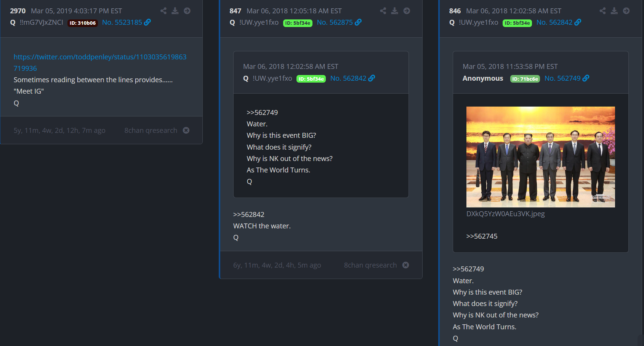Viewport: 644px width, 346px height.
Task: Open No. 562842 link in quoted post
Action: pyautogui.click(x=348, y=78)
